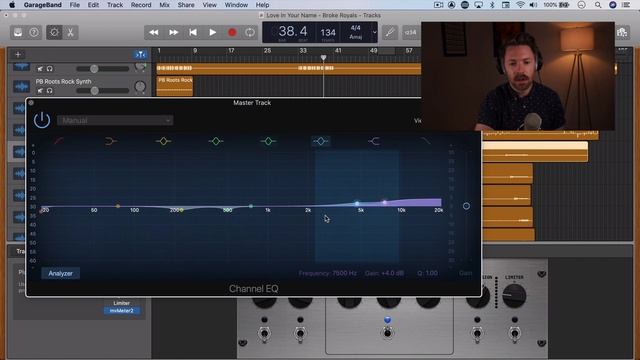Screen dimensions: 640x360
Task: Click the Analyzer button in Channel EQ
Action: click(60, 273)
